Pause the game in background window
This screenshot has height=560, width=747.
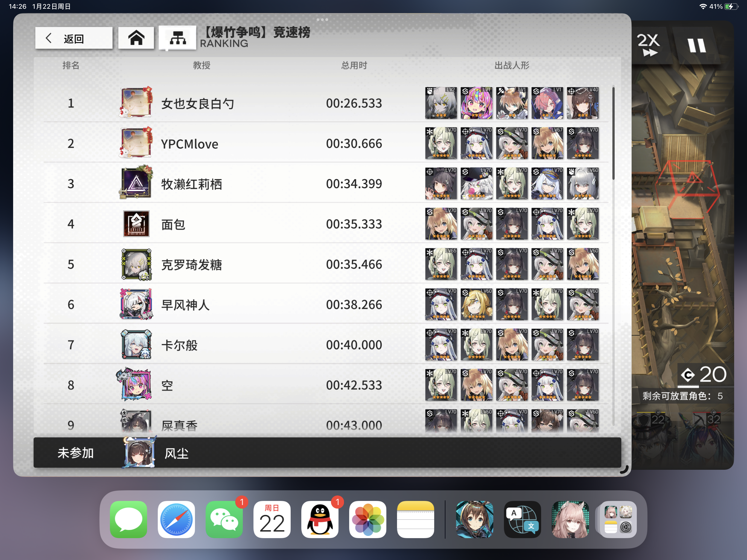coord(696,45)
